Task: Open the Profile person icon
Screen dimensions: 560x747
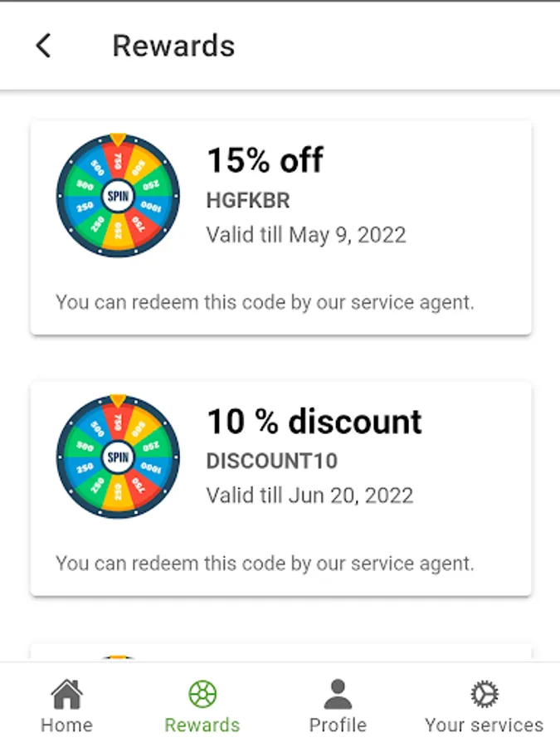Action: (338, 694)
